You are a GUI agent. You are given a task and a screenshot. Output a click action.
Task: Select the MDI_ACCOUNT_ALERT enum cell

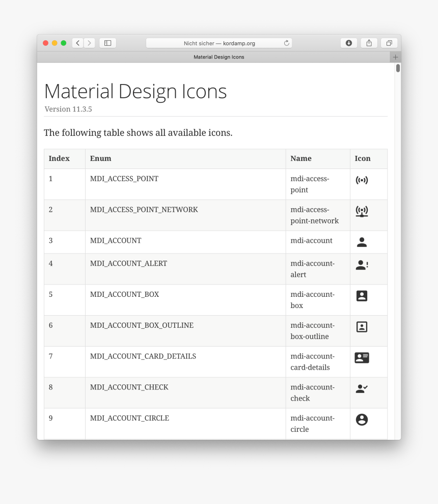point(185,269)
